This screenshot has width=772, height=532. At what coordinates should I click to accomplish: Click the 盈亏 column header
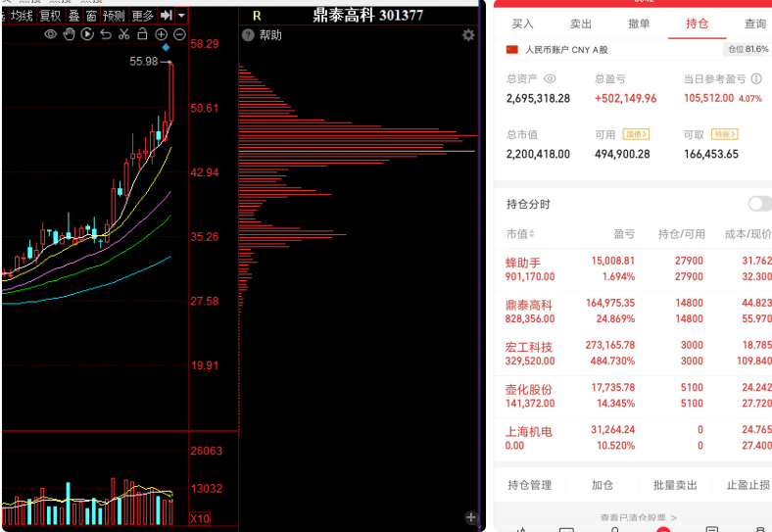pos(624,234)
